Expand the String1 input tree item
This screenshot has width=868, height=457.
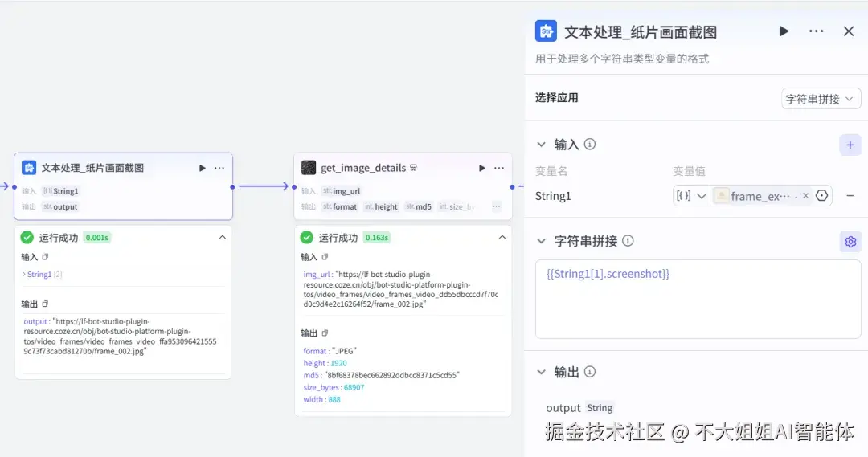click(24, 274)
